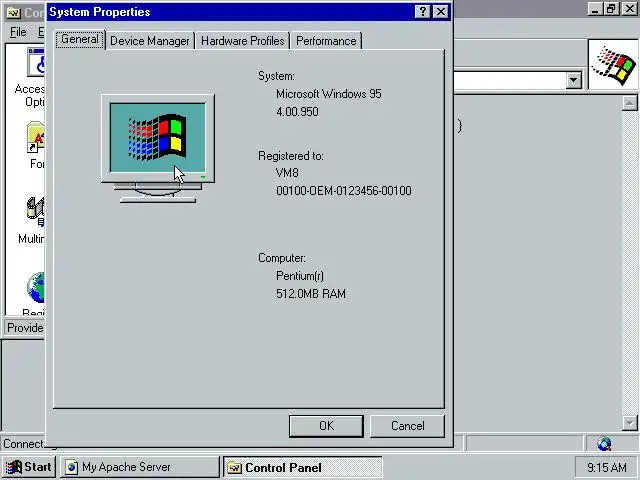
Task: Click the Control Panel title bar icon
Action: (x=13, y=13)
